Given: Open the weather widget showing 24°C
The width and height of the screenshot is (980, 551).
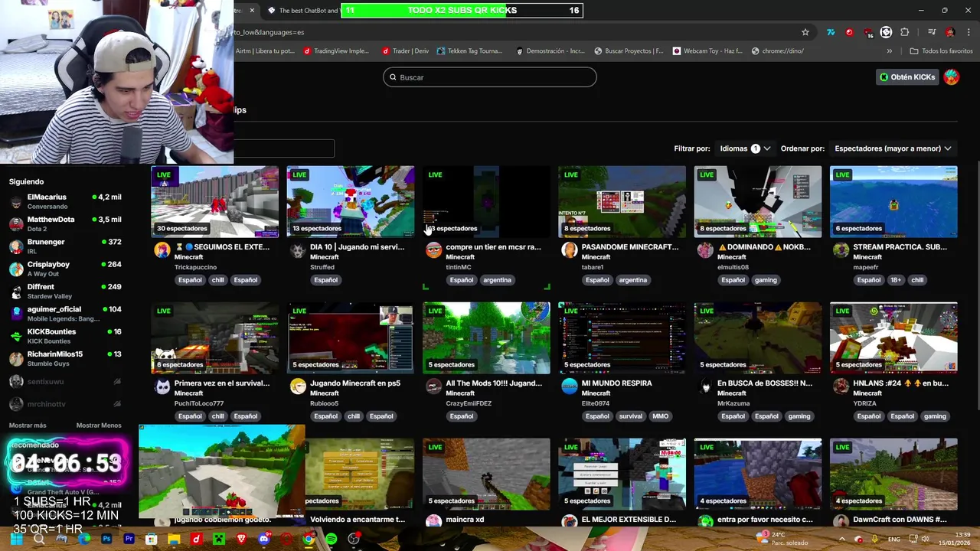Looking at the screenshot, I should pyautogui.click(x=781, y=539).
